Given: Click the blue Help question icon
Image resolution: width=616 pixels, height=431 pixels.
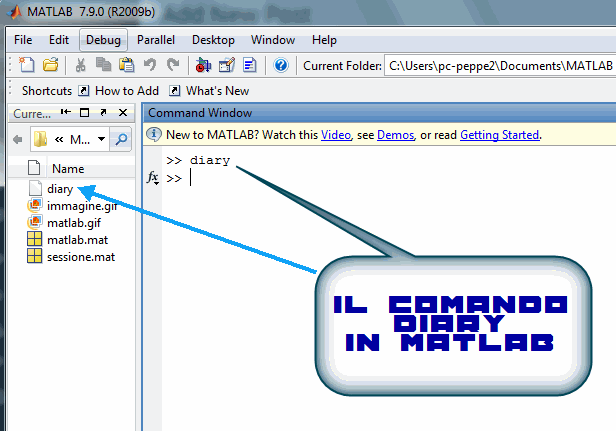Looking at the screenshot, I should tap(281, 65).
